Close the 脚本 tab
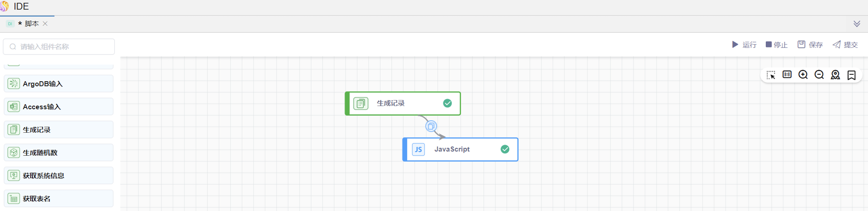The image size is (868, 211). click(45, 24)
